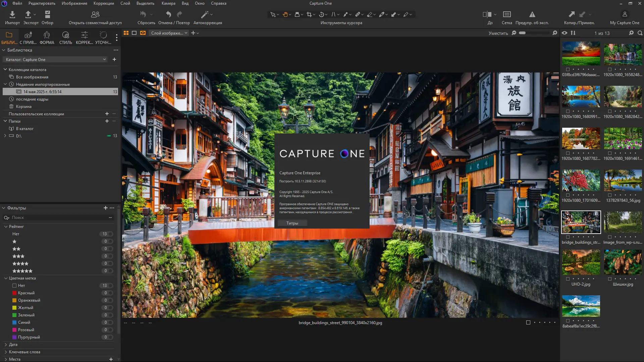Click the Autocorrect magic wand icon

coord(205,14)
